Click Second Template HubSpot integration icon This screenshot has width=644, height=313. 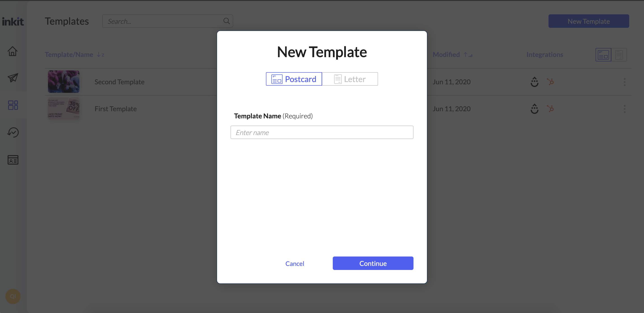(550, 82)
